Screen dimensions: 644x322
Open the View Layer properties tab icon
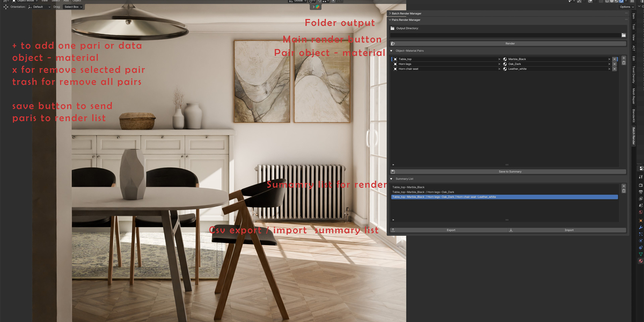click(x=640, y=199)
